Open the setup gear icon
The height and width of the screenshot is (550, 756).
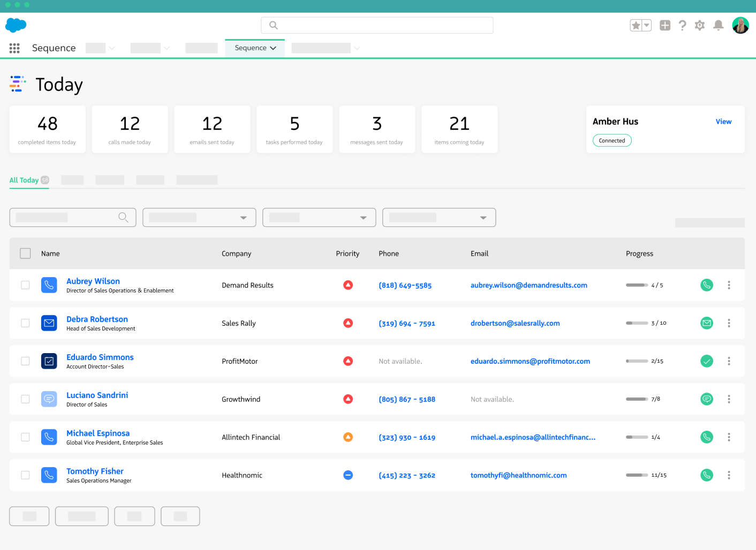tap(699, 25)
